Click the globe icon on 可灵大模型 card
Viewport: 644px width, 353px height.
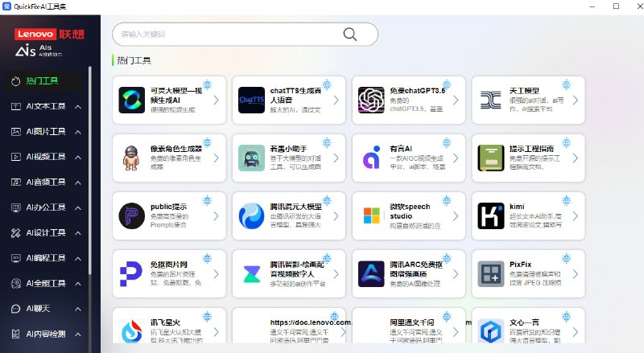click(208, 84)
